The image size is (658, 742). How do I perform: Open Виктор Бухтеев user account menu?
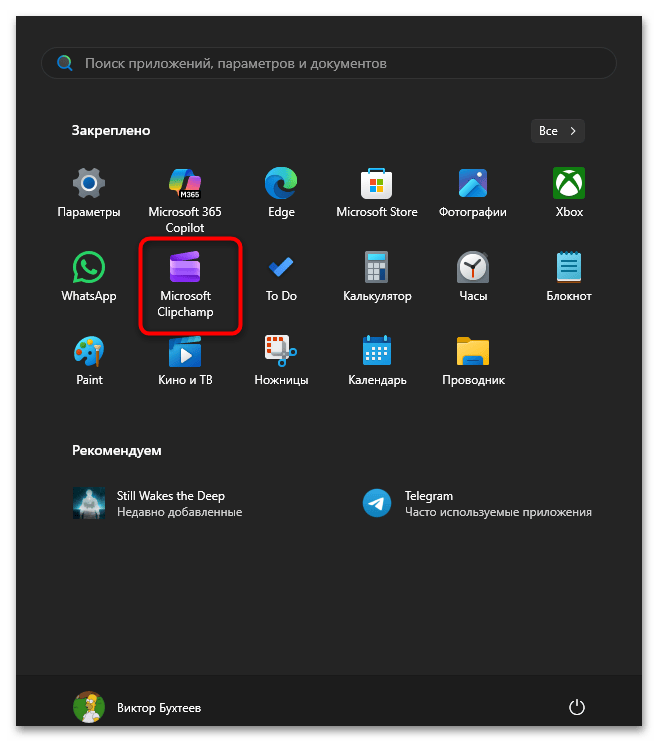click(137, 707)
